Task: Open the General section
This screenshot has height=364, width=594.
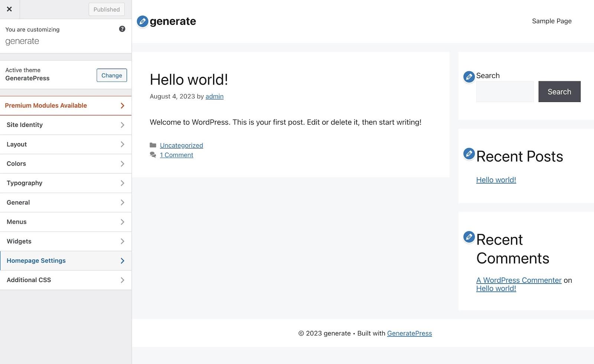Action: 66,203
